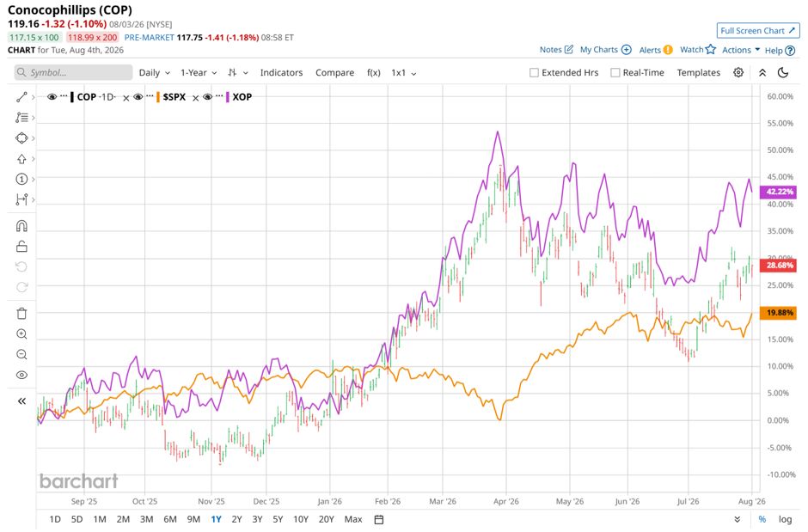The width and height of the screenshot is (808, 532).
Task: Select the 3M time range
Action: click(x=146, y=520)
